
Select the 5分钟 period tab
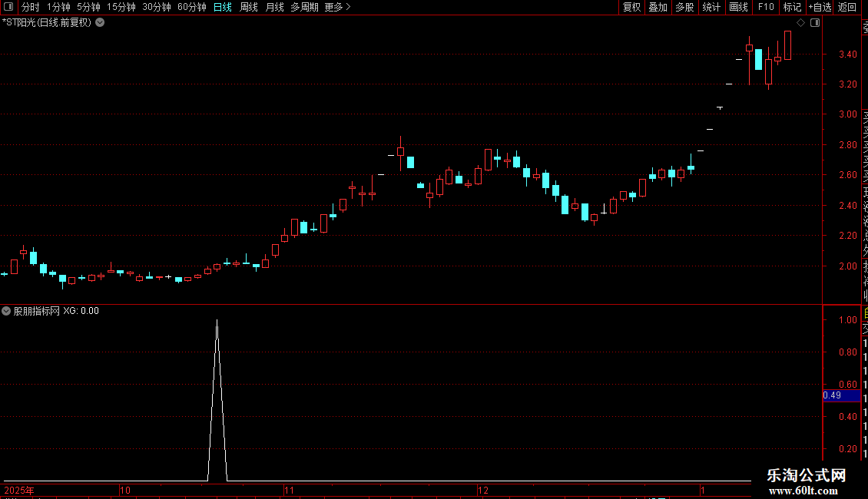[x=88, y=7]
